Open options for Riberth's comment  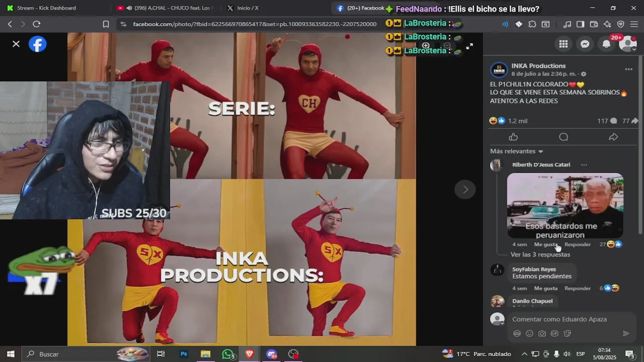pyautogui.click(x=584, y=165)
